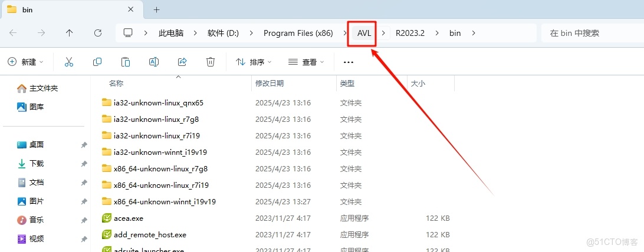
Task: Open the 新建 dropdown
Action: (x=25, y=62)
